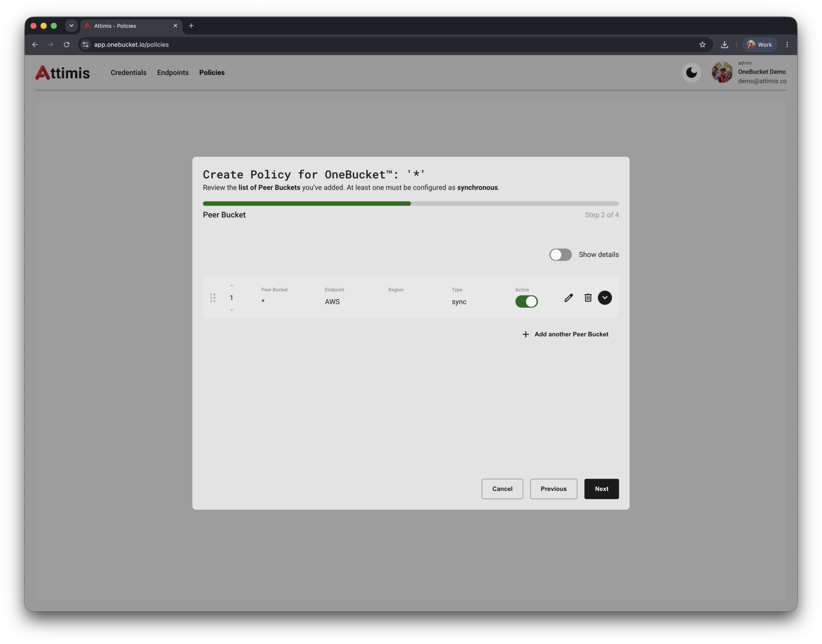This screenshot has height=644, width=822.
Task: Click the OneBucket Demo account name
Action: (x=762, y=72)
